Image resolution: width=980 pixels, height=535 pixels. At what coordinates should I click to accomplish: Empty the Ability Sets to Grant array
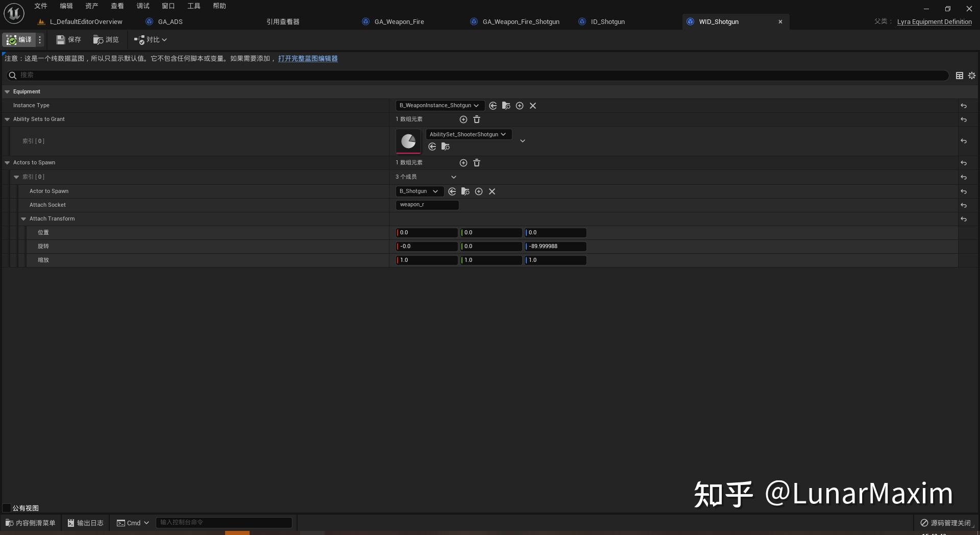(477, 119)
